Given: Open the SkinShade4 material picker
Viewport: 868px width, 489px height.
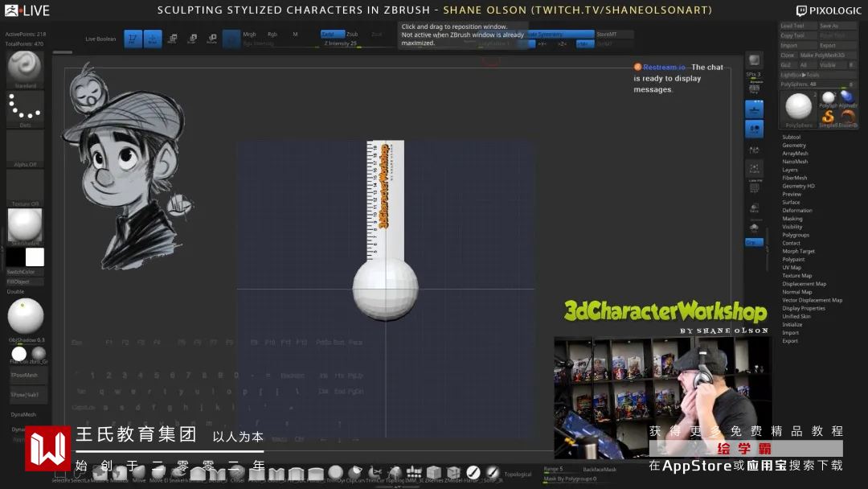Looking at the screenshot, I should (24, 227).
